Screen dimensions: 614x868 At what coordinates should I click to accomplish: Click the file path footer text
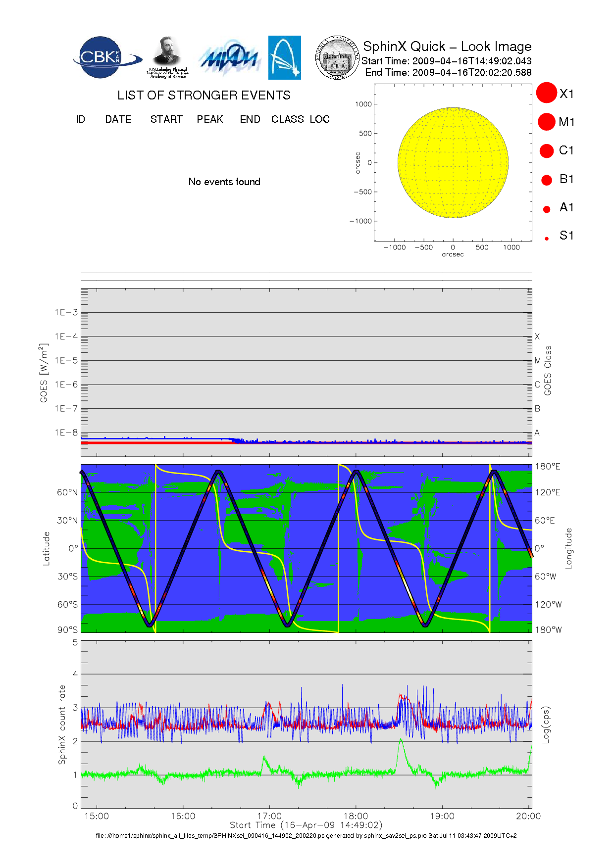(306, 836)
